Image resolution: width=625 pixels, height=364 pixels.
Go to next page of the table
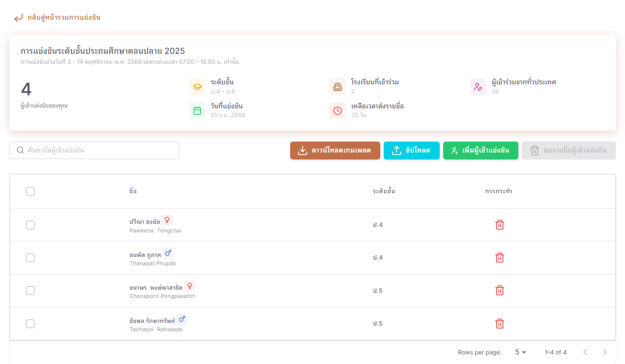point(605,352)
